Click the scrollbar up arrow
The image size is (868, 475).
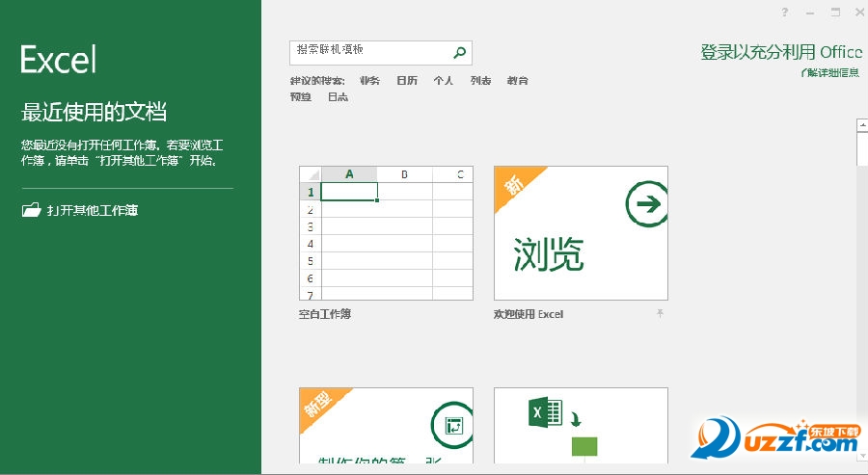861,124
